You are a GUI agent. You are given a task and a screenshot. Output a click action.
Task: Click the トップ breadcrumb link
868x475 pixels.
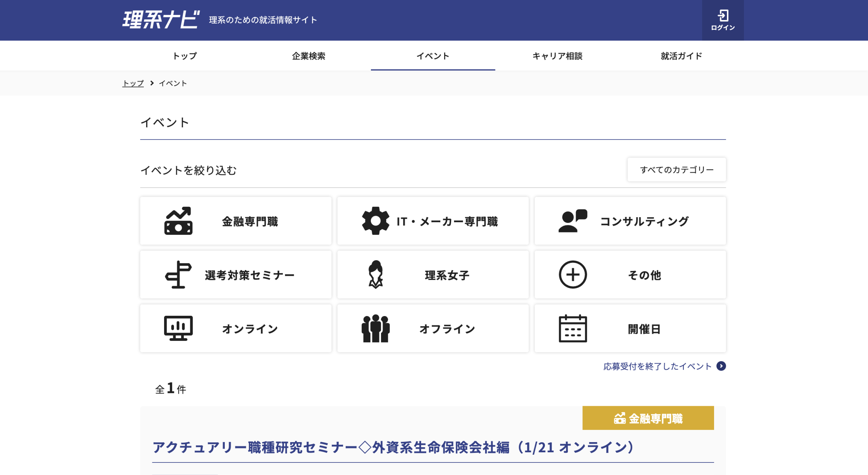(133, 83)
